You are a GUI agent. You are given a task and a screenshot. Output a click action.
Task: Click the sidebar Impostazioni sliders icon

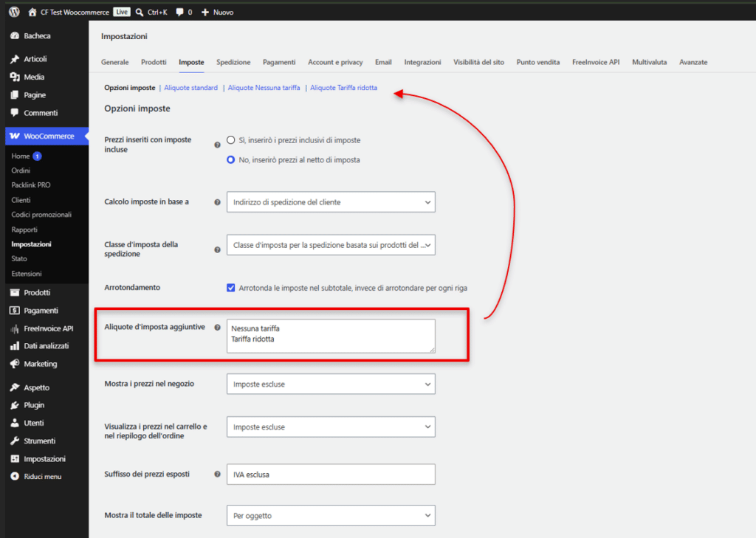click(x=15, y=459)
